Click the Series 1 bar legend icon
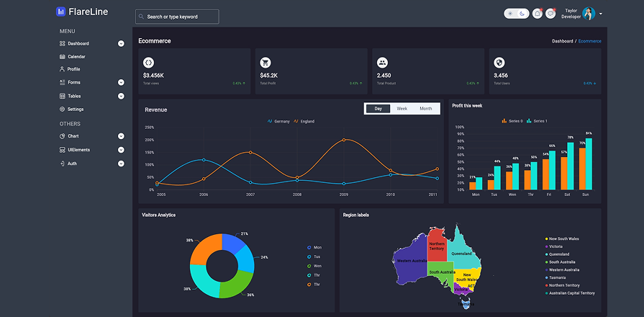 click(x=529, y=121)
